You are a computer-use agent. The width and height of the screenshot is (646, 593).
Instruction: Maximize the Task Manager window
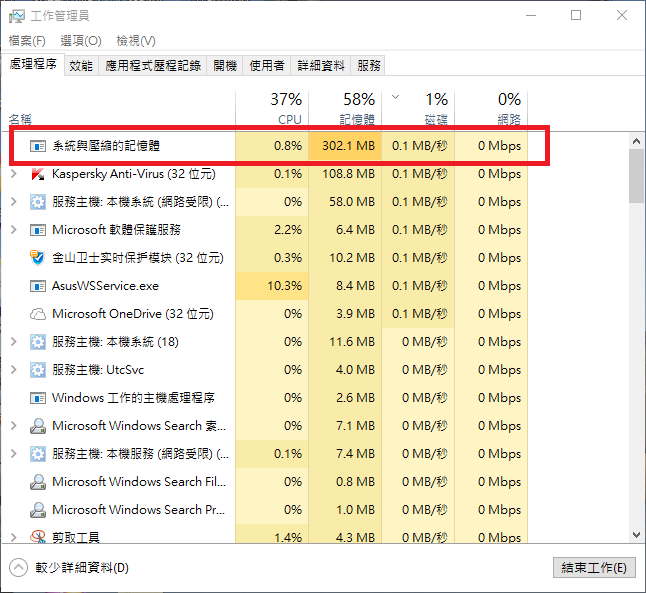576,16
